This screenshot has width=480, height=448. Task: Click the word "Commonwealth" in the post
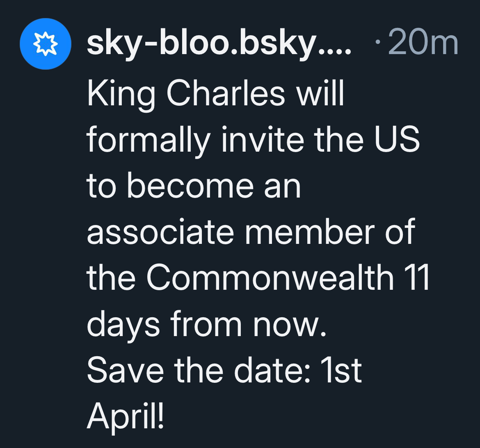pos(270,278)
